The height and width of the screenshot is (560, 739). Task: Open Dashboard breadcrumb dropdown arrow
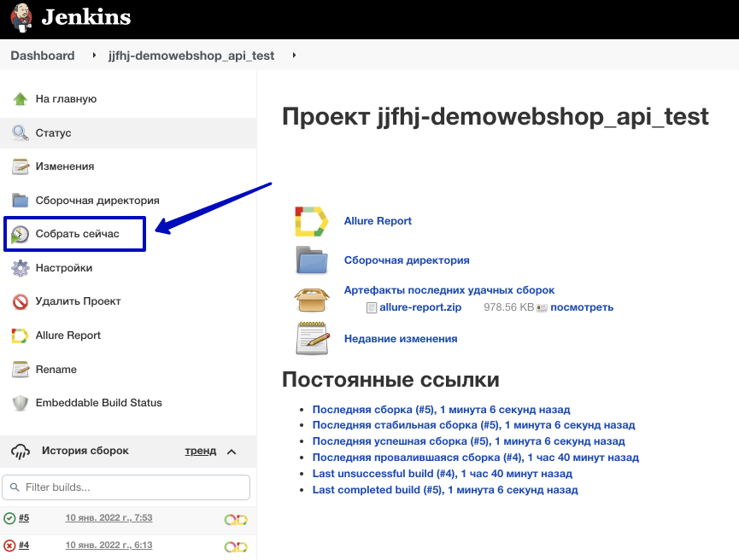point(94,55)
